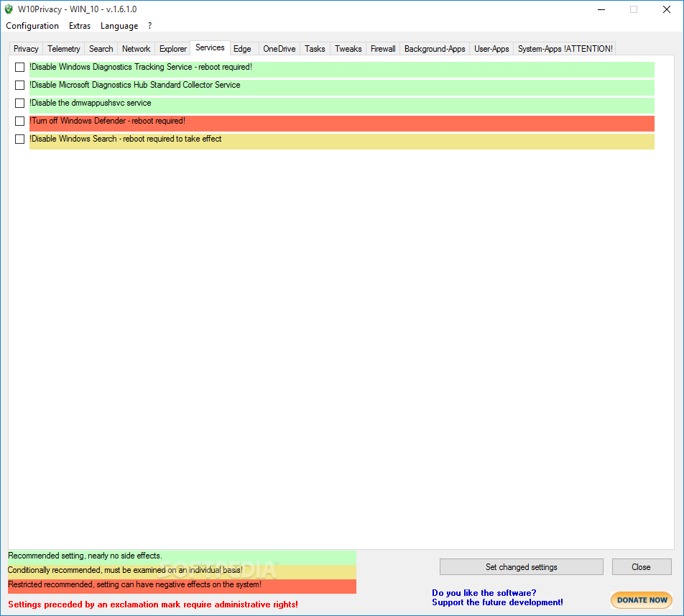
Task: Click the DONATE NOW button
Action: pos(642,600)
